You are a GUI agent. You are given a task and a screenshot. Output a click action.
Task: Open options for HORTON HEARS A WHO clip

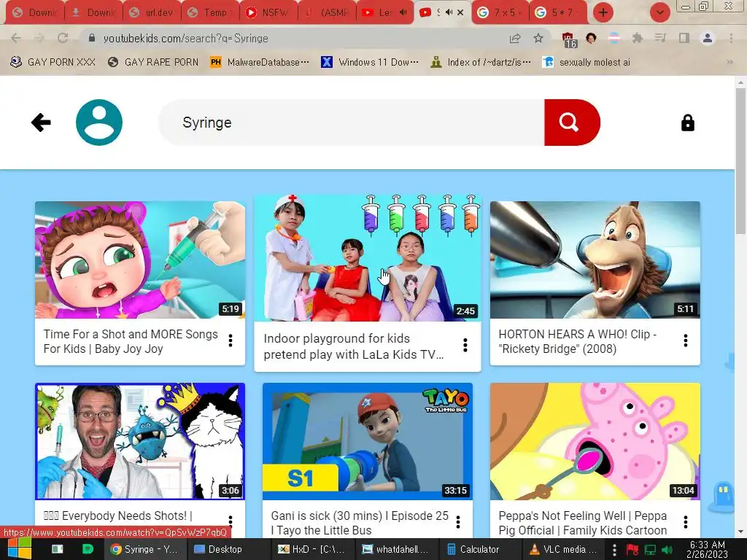tap(686, 341)
